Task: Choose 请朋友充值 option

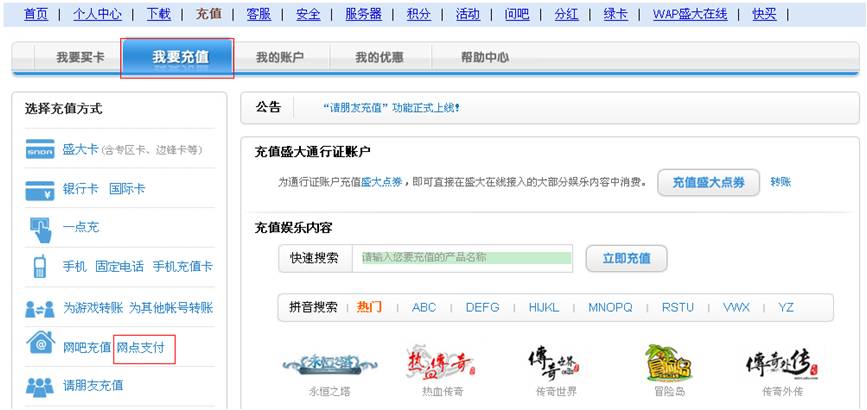Action: [x=93, y=385]
